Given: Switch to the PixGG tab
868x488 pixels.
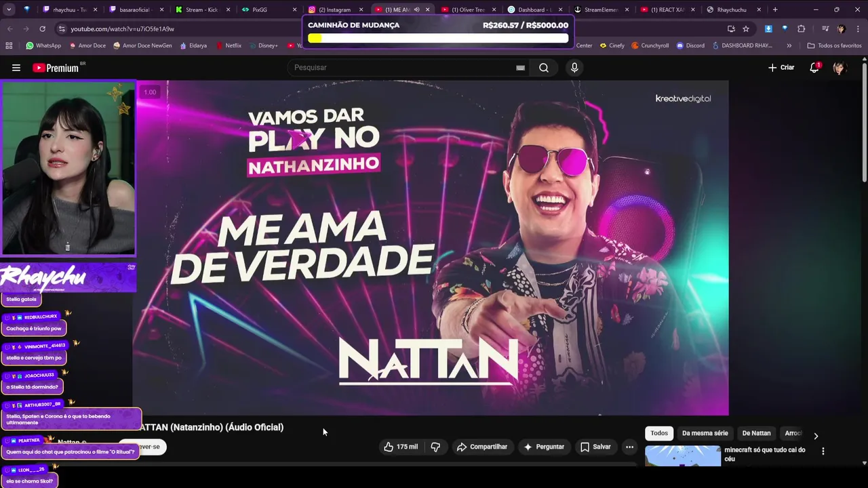Looking at the screenshot, I should (x=268, y=9).
